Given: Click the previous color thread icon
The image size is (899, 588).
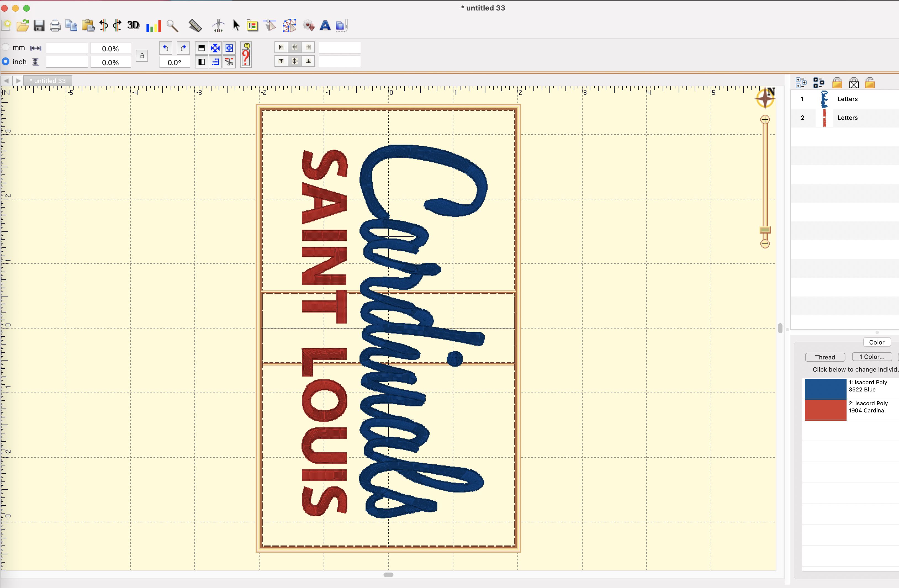Looking at the screenshot, I should click(104, 26).
